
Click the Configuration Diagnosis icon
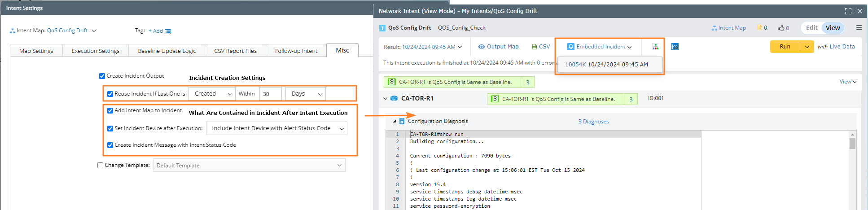click(x=402, y=121)
